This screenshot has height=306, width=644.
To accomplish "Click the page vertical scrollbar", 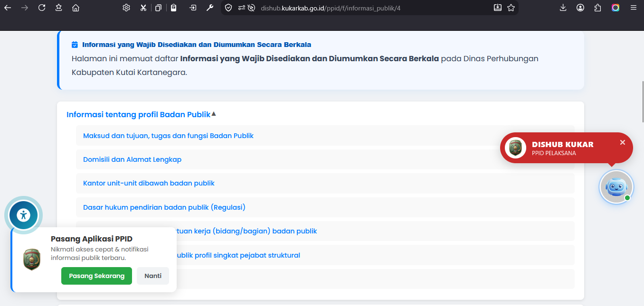I will click(643, 102).
